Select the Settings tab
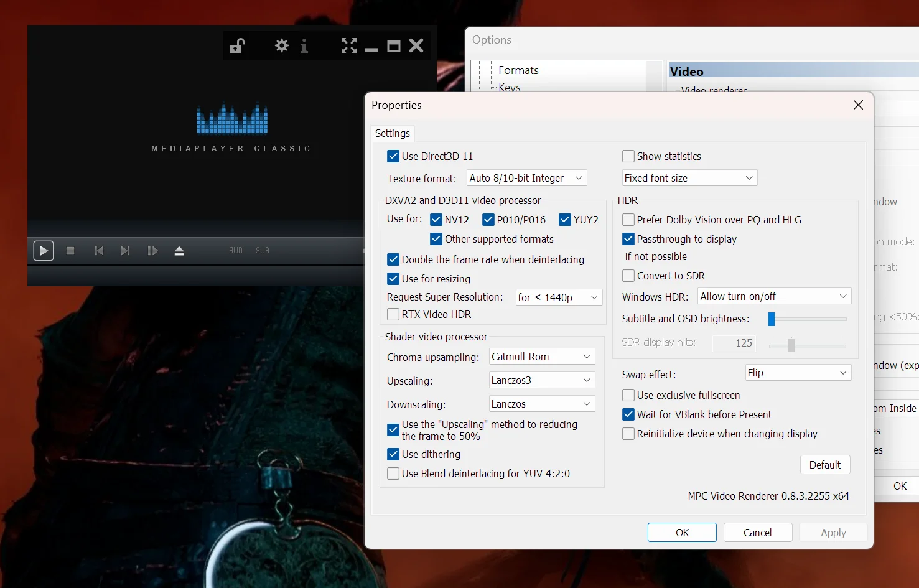This screenshot has width=919, height=588. click(393, 133)
